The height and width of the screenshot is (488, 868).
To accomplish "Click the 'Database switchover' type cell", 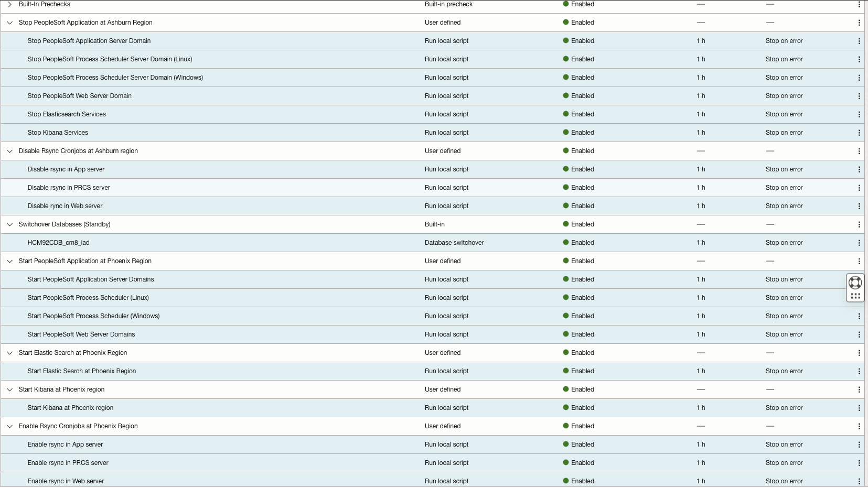I will tap(454, 243).
